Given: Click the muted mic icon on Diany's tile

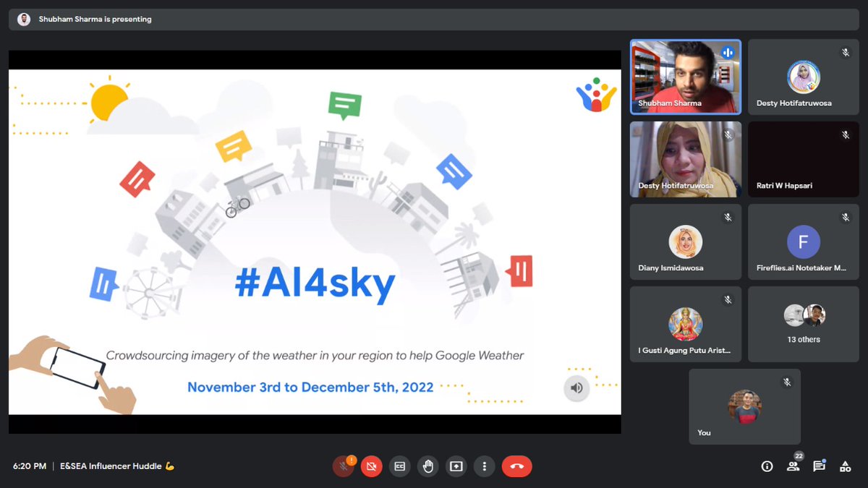Looking at the screenshot, I should 728,218.
